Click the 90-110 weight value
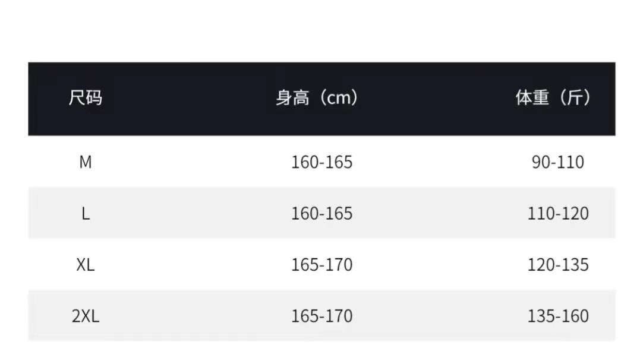This screenshot has width=640, height=364. point(558,162)
